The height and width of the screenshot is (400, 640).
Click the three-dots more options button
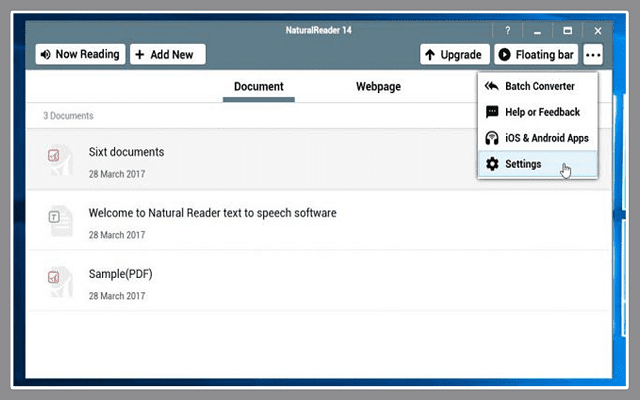click(x=595, y=55)
